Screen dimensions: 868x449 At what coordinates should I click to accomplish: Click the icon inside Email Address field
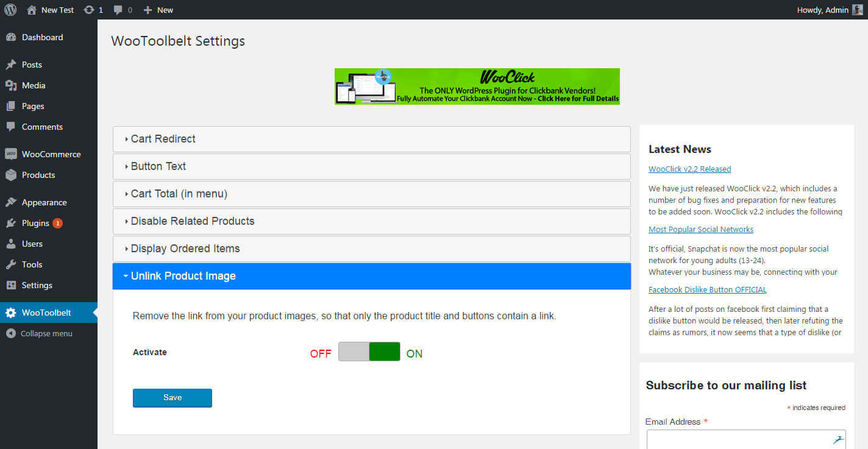[x=838, y=439]
